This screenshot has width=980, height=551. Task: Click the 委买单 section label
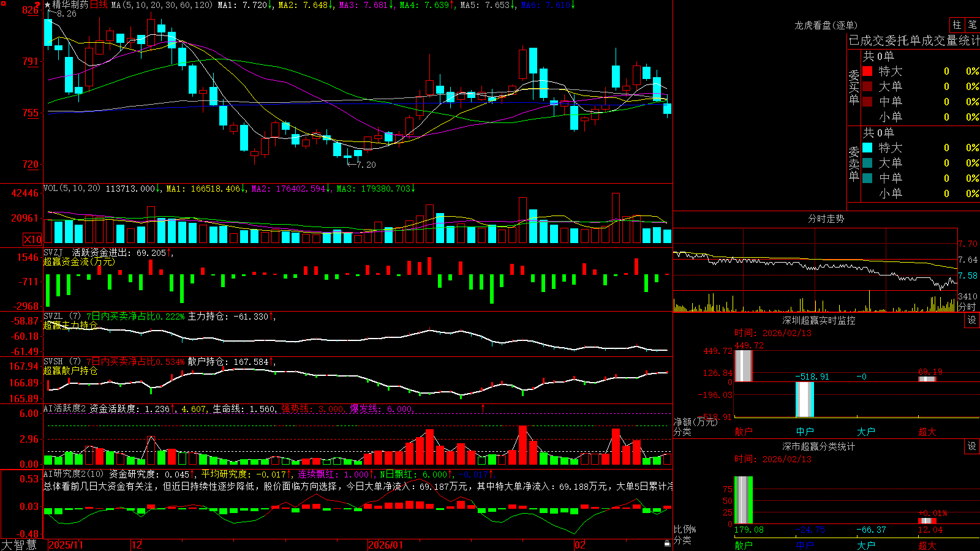click(854, 87)
